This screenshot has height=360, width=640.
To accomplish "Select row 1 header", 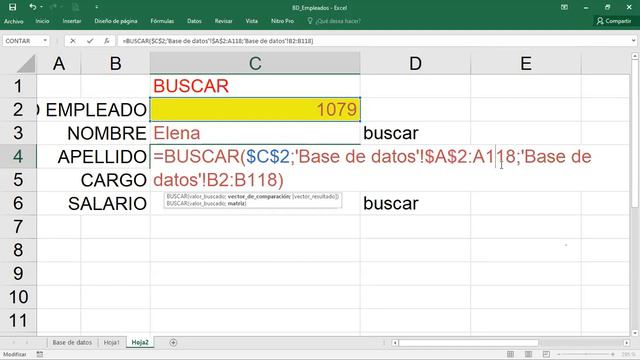I will click(x=18, y=86).
